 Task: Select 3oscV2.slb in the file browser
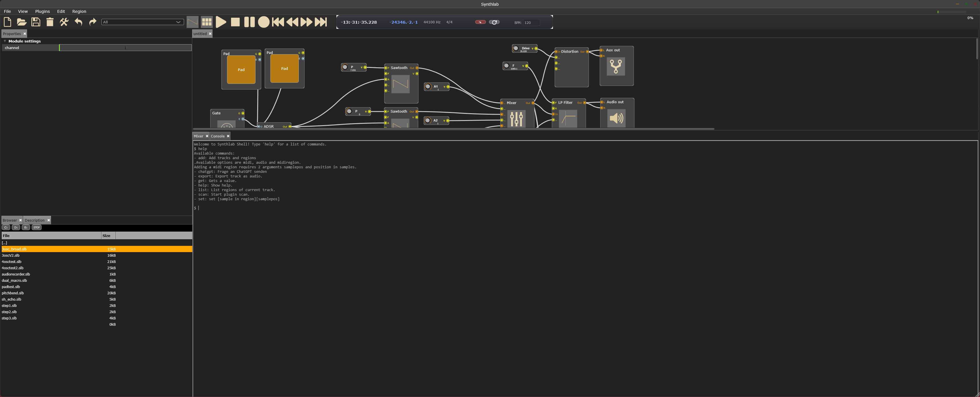97,255
